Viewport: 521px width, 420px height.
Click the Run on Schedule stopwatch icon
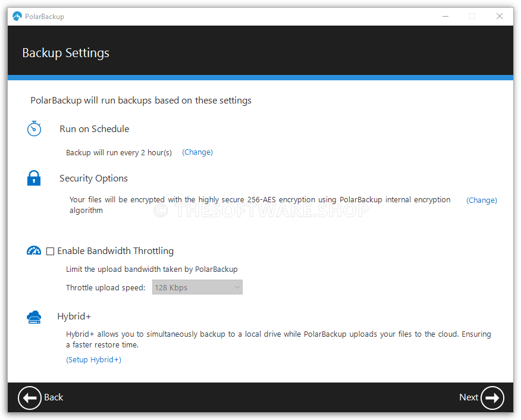pos(34,128)
